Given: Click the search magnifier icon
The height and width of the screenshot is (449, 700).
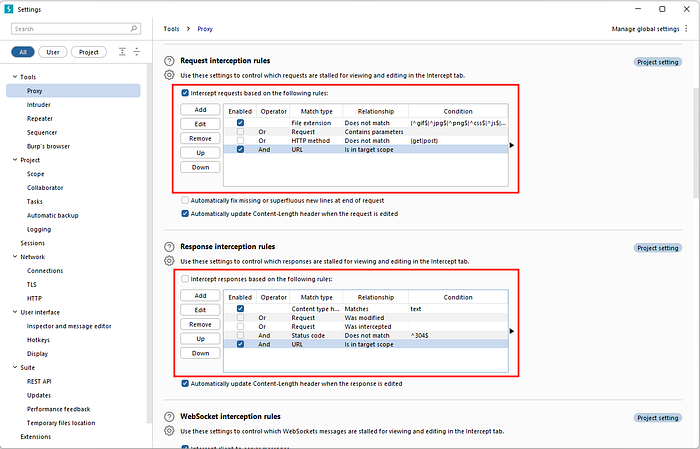Looking at the screenshot, I should (133, 29).
